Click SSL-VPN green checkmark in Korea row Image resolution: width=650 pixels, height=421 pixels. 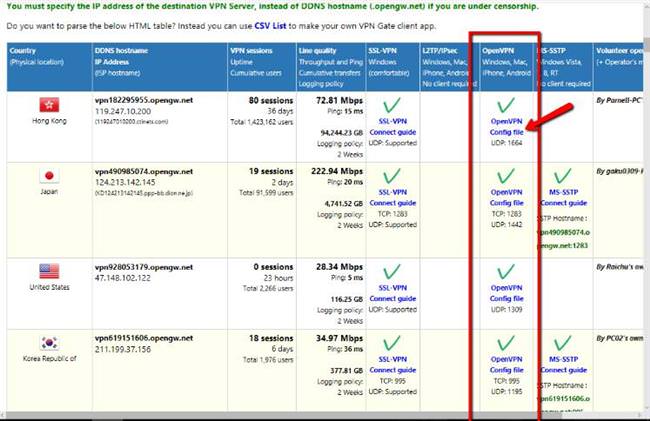pos(392,343)
